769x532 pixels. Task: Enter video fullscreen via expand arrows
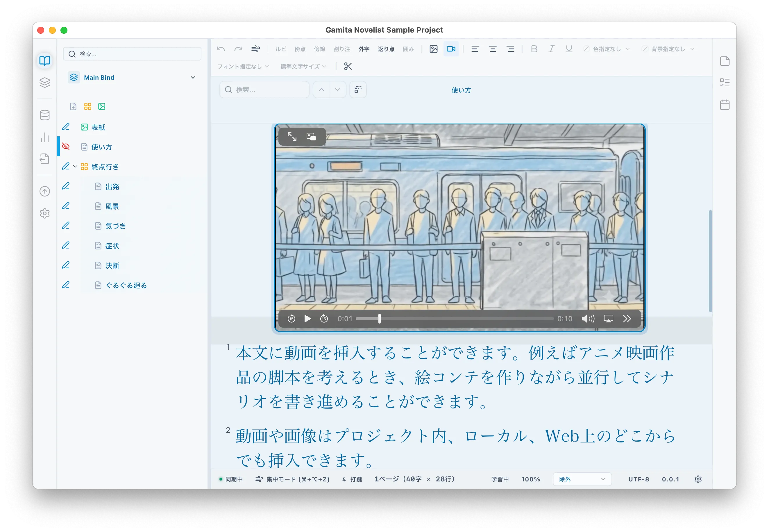292,136
